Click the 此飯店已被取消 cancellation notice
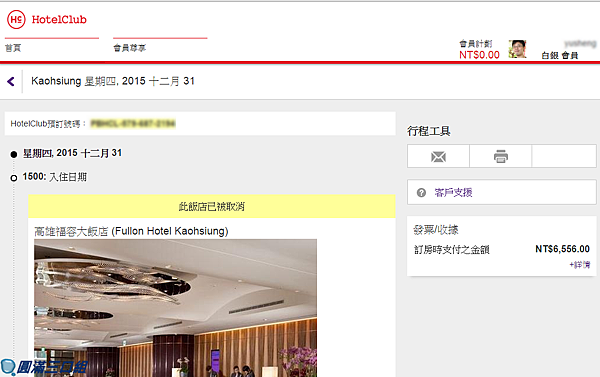600x377 pixels. (212, 206)
